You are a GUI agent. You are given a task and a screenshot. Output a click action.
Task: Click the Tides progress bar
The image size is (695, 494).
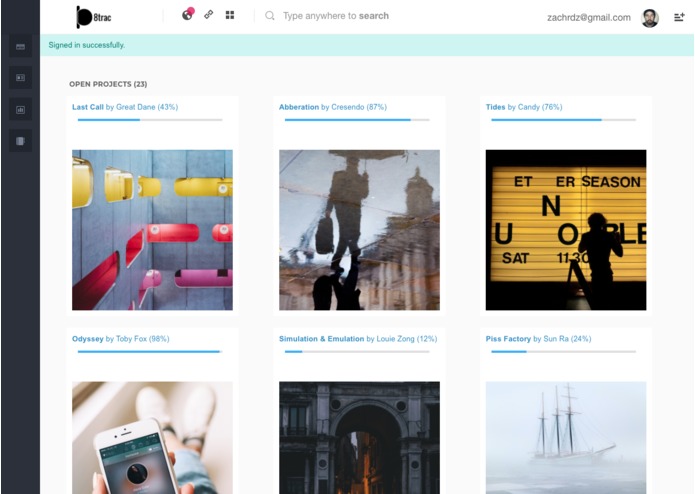point(563,120)
